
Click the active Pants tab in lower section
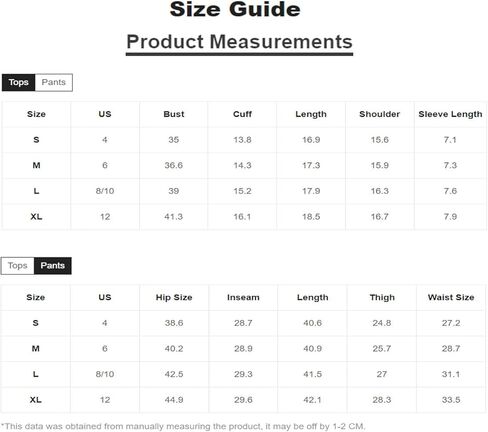[x=53, y=266]
